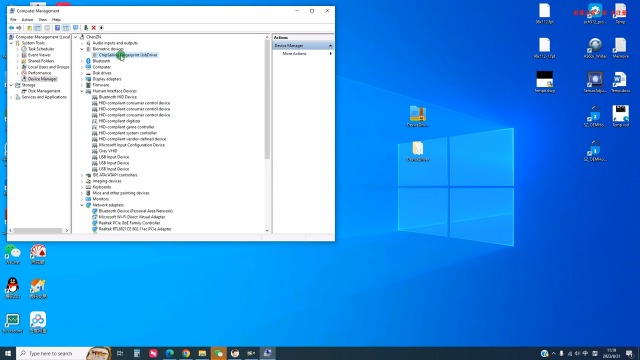Open the Windows Start button

pyautogui.click(x=8, y=353)
